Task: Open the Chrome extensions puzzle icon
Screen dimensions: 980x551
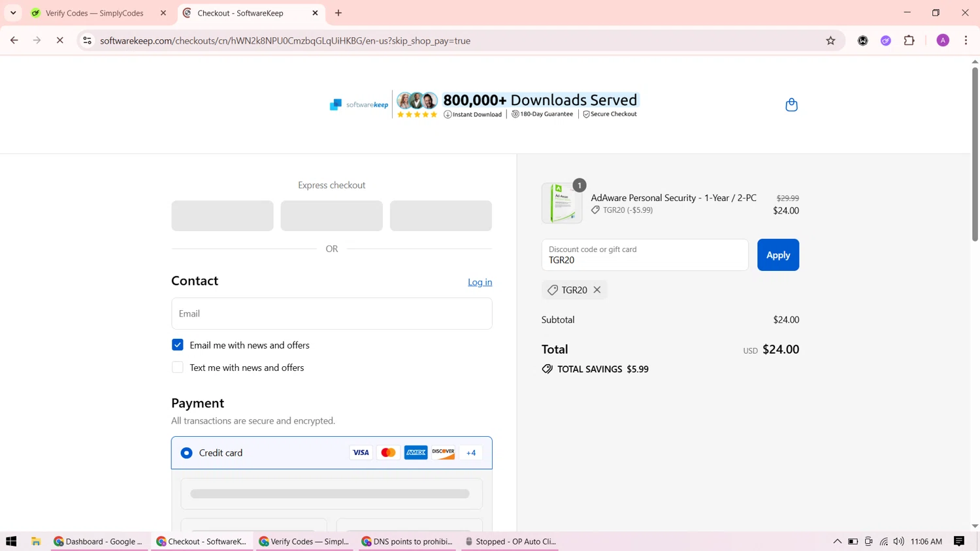Action: pyautogui.click(x=909, y=40)
